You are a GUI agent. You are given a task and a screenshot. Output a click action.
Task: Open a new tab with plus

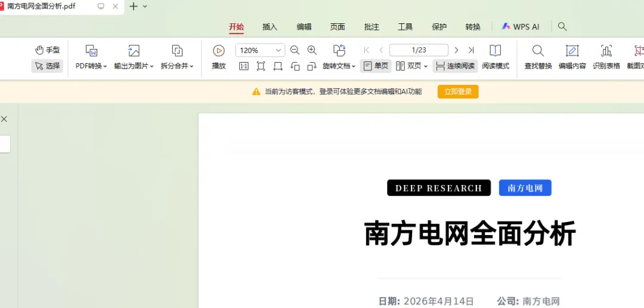[x=134, y=7]
